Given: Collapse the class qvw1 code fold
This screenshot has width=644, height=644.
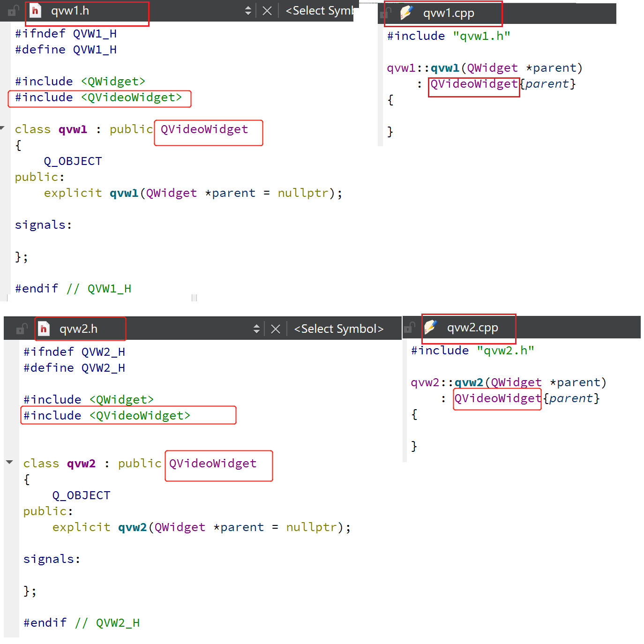Looking at the screenshot, I should [3, 128].
